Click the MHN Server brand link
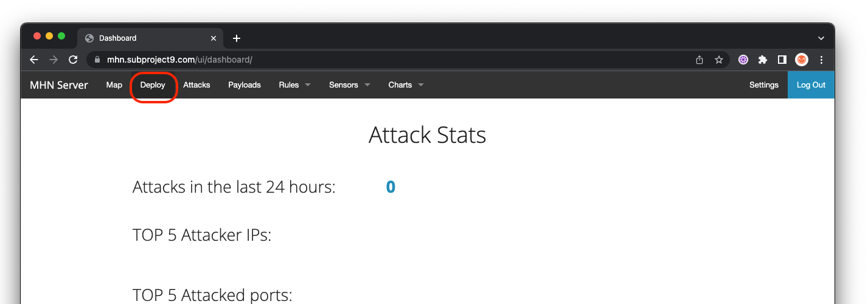The image size is (868, 304). (x=59, y=85)
